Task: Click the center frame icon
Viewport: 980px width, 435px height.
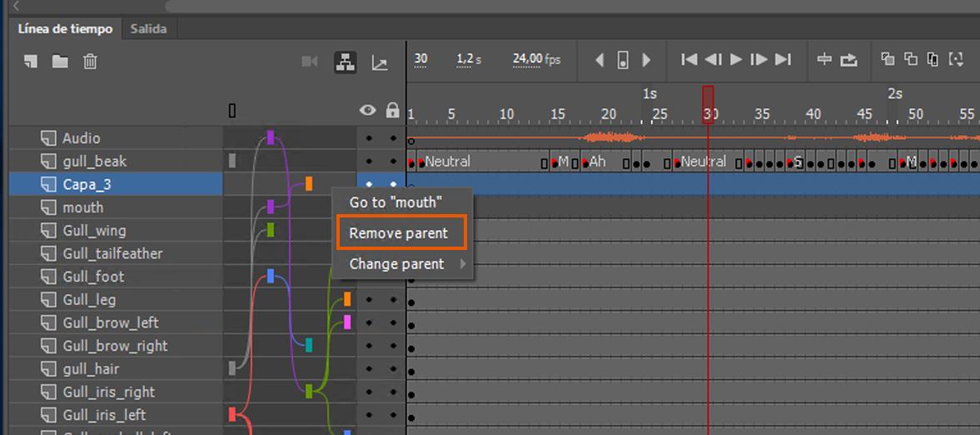Action: 824,59
